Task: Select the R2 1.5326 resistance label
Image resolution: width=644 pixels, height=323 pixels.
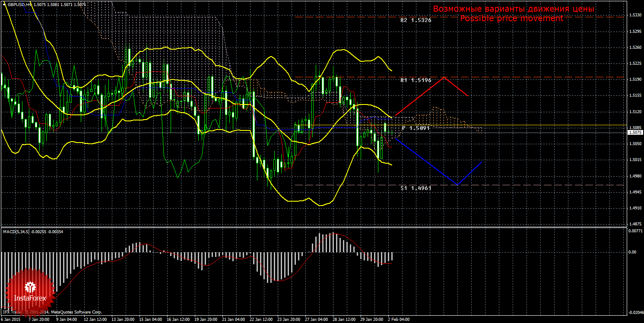Action: 415,20
